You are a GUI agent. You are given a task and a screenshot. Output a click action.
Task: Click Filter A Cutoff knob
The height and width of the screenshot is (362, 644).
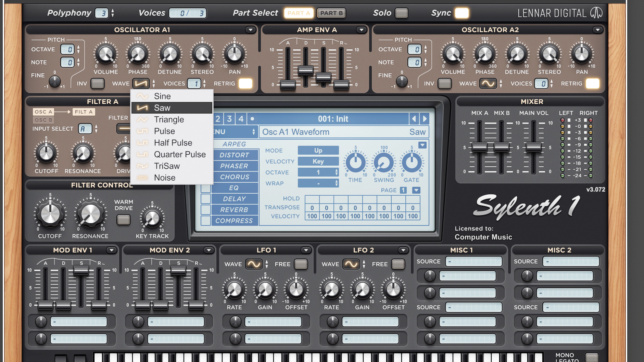click(46, 153)
